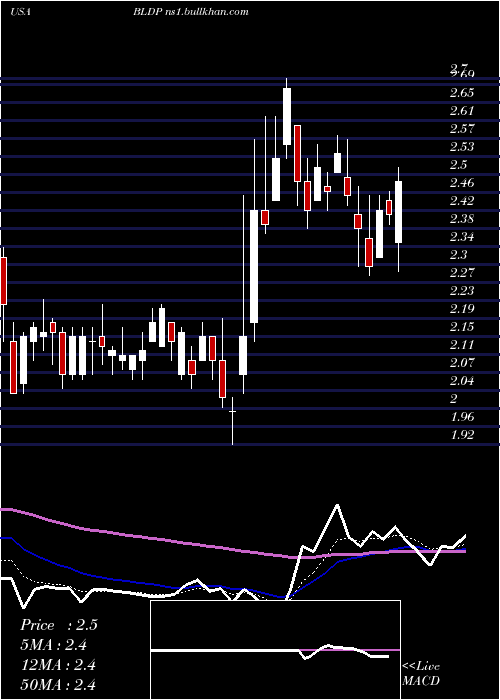
Task: Click the 2.23 price axis label
Action: (x=462, y=291)
